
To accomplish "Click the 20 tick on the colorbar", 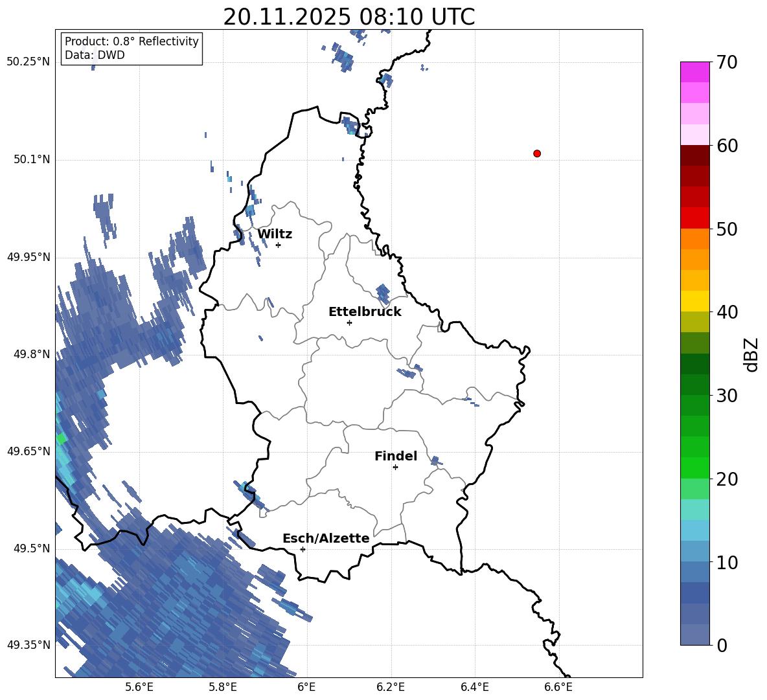I will pos(727,479).
